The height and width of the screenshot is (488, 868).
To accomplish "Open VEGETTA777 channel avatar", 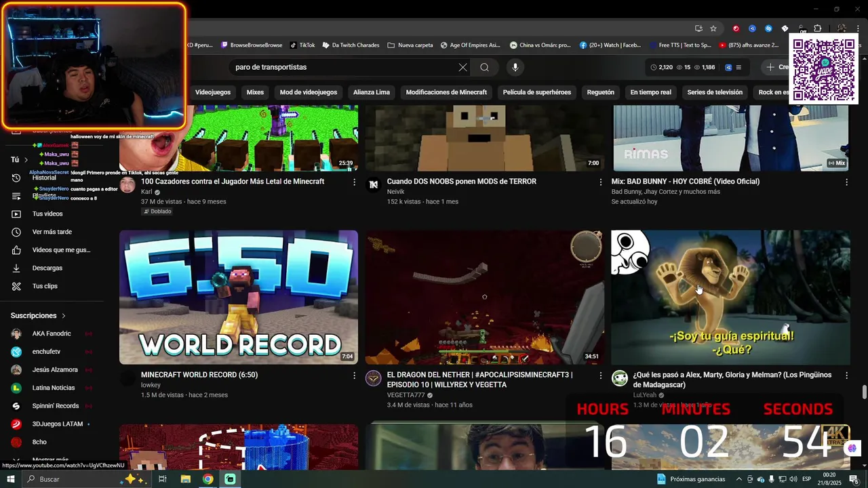I will (x=374, y=378).
